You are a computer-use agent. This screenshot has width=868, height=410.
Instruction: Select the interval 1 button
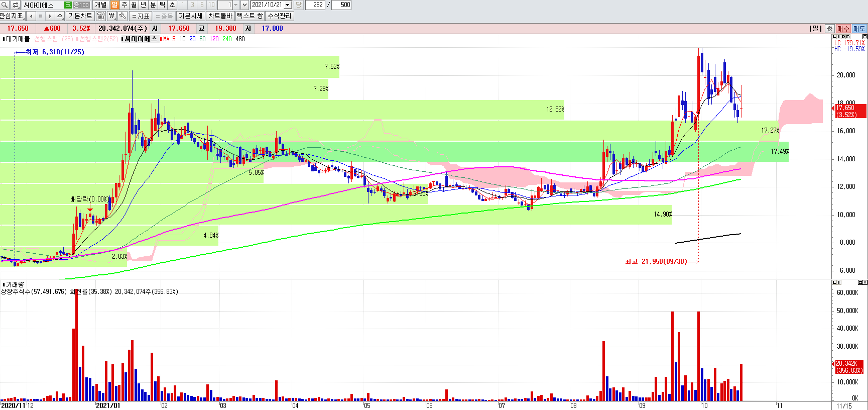point(183,5)
